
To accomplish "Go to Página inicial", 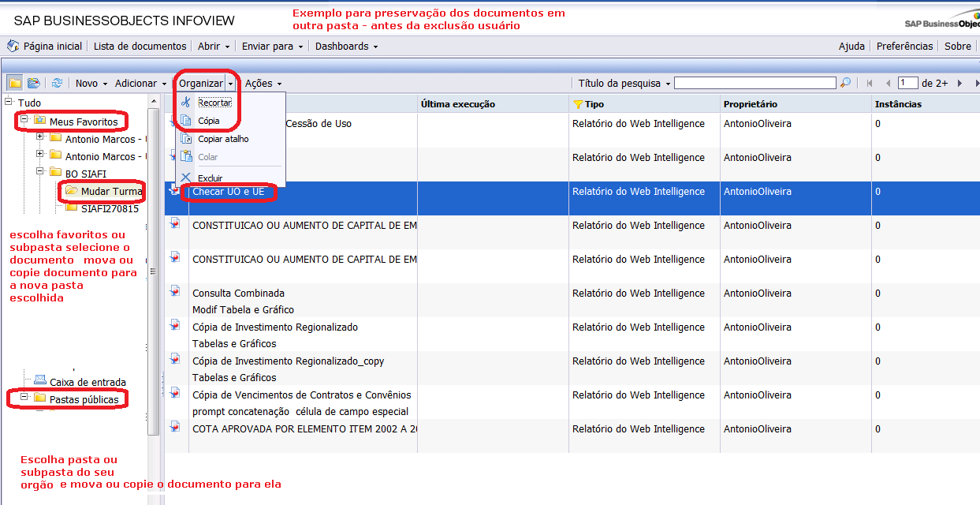I will [x=45, y=47].
